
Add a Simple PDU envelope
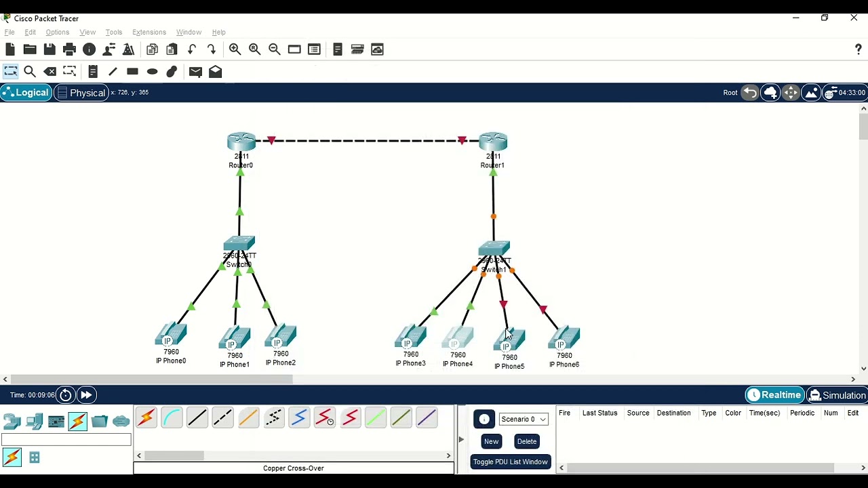(x=195, y=71)
